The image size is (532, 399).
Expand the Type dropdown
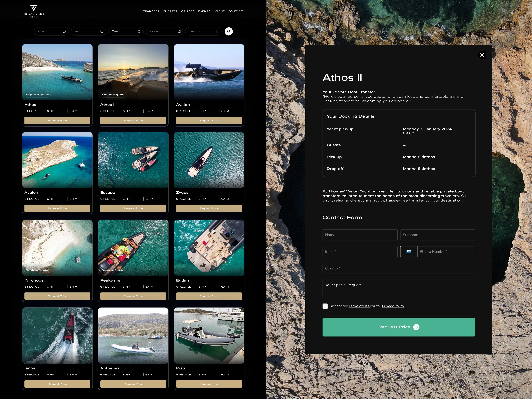click(x=126, y=32)
